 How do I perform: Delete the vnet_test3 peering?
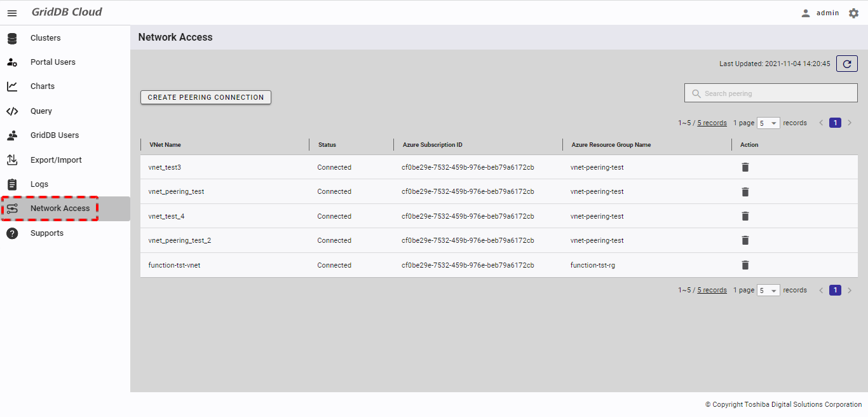click(745, 167)
